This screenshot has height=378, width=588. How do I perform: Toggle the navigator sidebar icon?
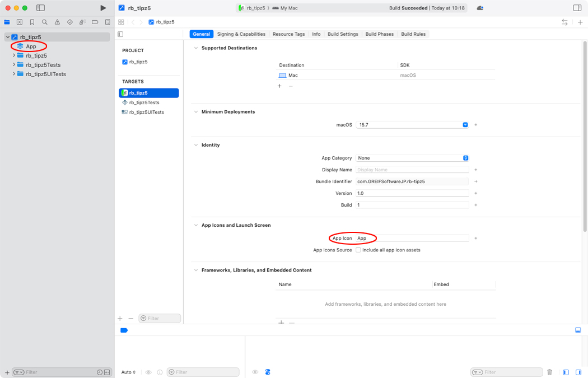click(x=40, y=8)
